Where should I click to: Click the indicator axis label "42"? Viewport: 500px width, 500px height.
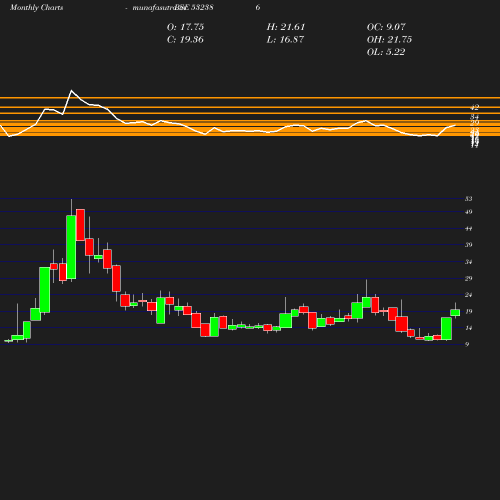pyautogui.click(x=475, y=107)
